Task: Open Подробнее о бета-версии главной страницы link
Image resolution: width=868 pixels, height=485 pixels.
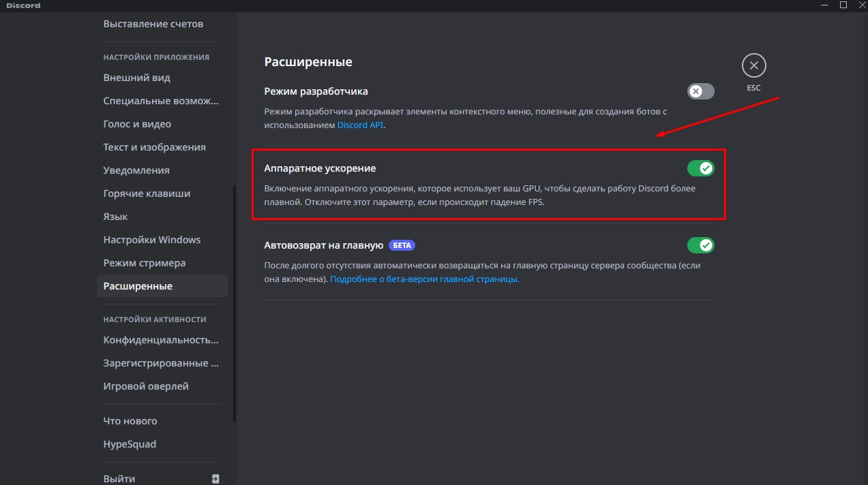Action: [424, 279]
